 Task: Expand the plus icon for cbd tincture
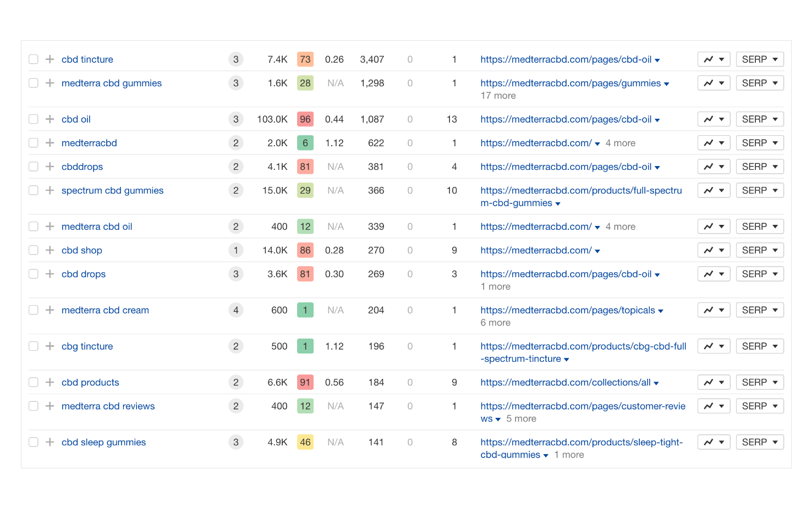coord(50,59)
